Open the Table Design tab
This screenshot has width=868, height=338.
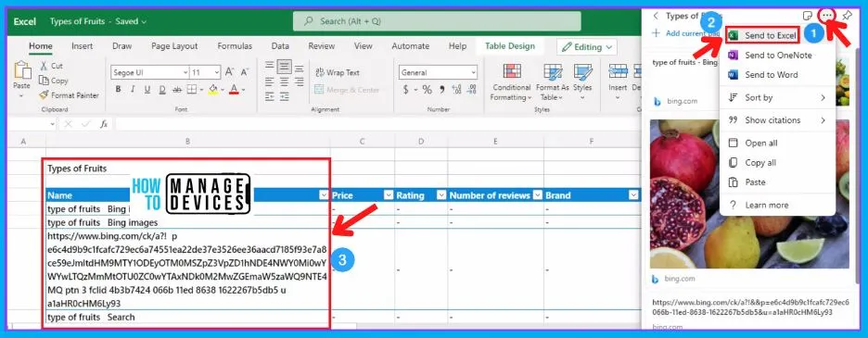tap(510, 46)
